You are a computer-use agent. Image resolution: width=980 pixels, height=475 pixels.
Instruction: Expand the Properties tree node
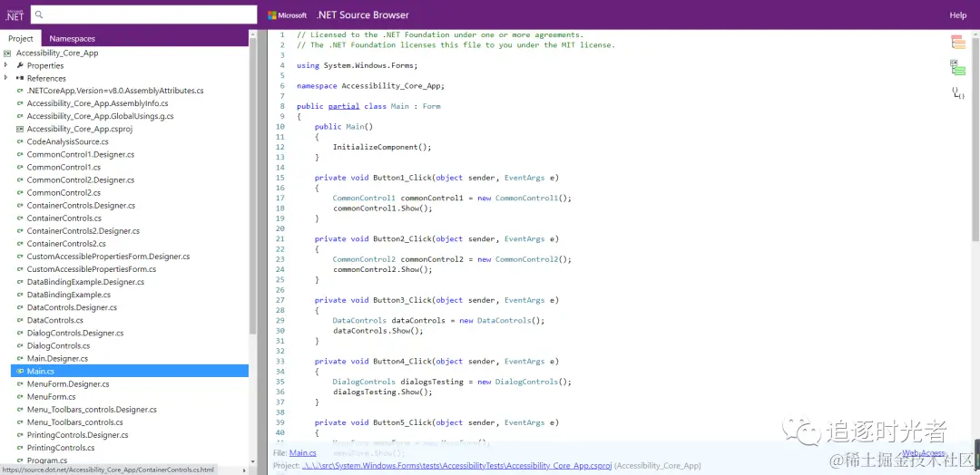(6, 65)
